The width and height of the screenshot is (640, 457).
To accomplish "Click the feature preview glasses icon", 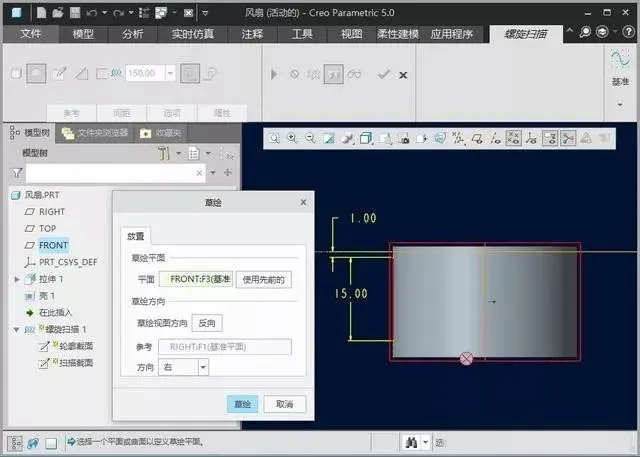I will click(x=354, y=74).
